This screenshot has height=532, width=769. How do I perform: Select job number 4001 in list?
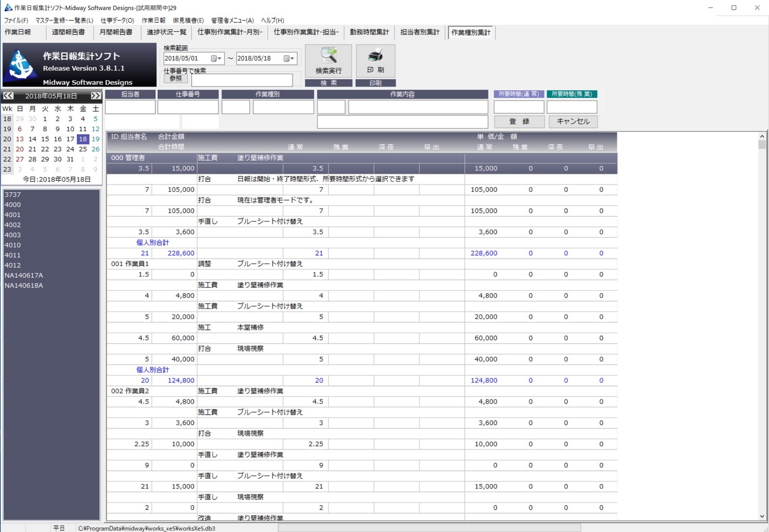coord(51,215)
